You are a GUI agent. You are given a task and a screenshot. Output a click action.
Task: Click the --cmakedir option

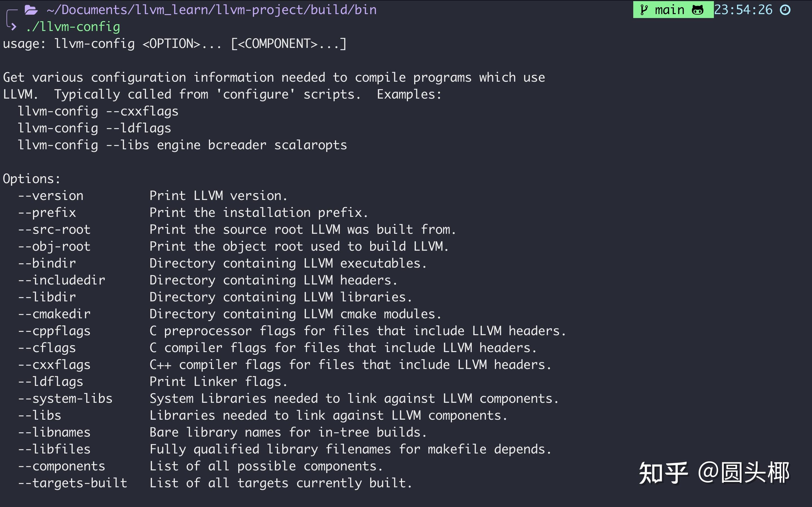tap(54, 314)
